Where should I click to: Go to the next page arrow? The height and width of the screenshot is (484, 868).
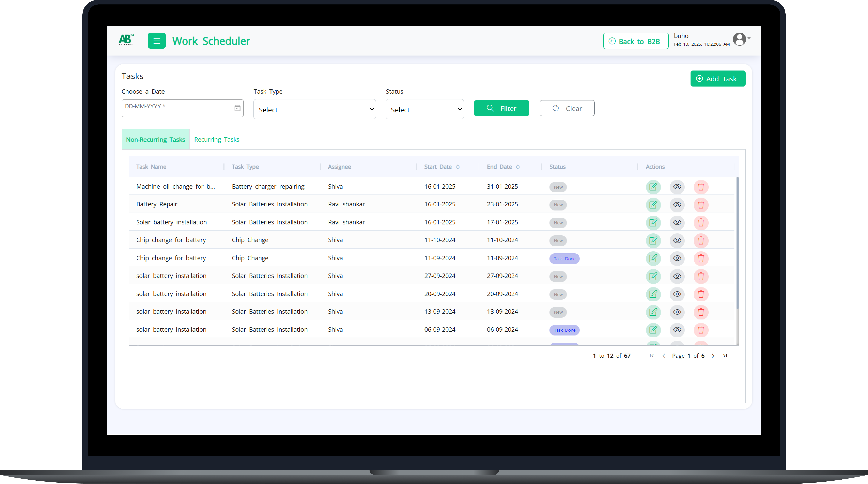coord(713,356)
